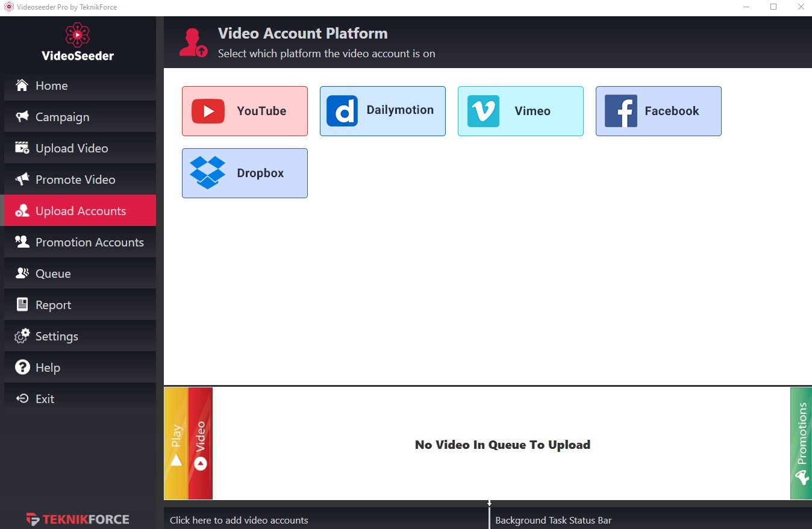Viewport: 812px width, 529px height.
Task: Click the Help question mark icon
Action: [x=22, y=368]
